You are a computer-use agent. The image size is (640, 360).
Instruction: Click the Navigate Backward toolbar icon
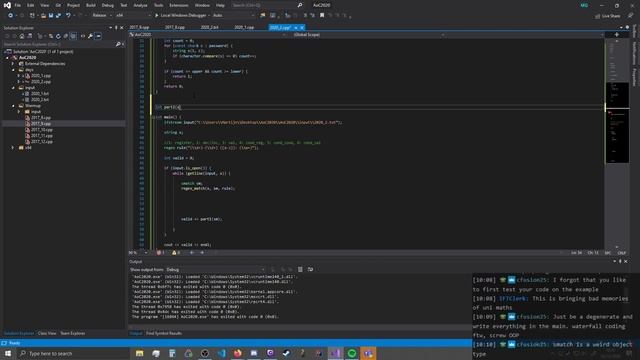(10, 16)
